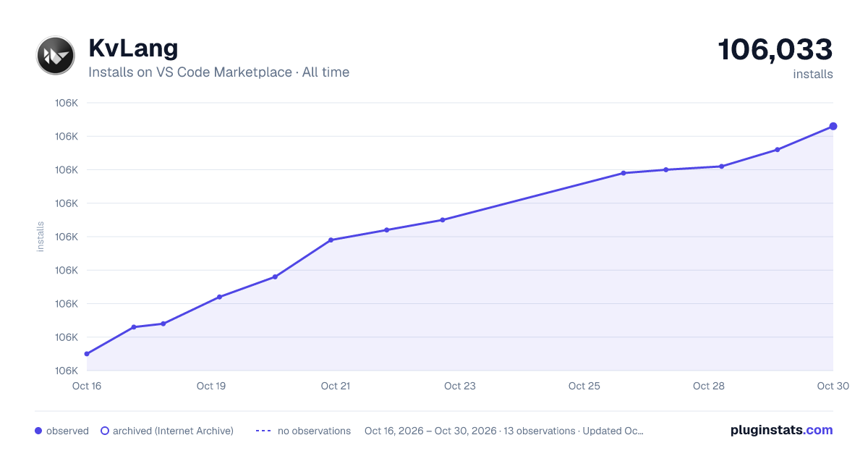Click the hollow 'archived (Internet Archive)' legend circle
Image resolution: width=868 pixels, height=456 pixels.
(105, 431)
